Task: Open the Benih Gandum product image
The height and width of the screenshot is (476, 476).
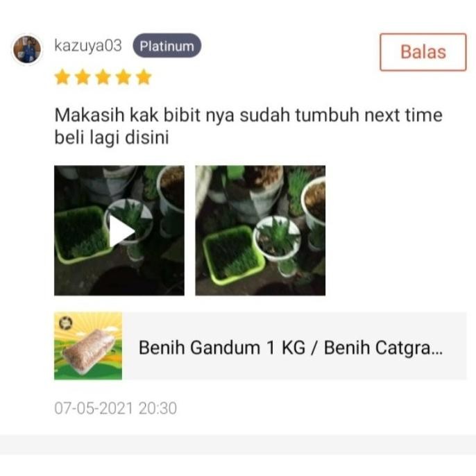Action: click(88, 346)
